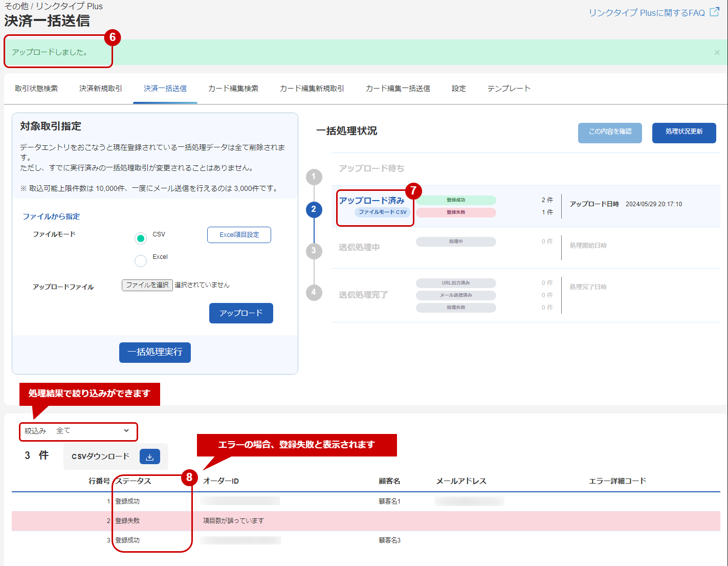This screenshot has height=566, width=728.
Task: Click 項目数が誤っています error text
Action: coord(233,521)
